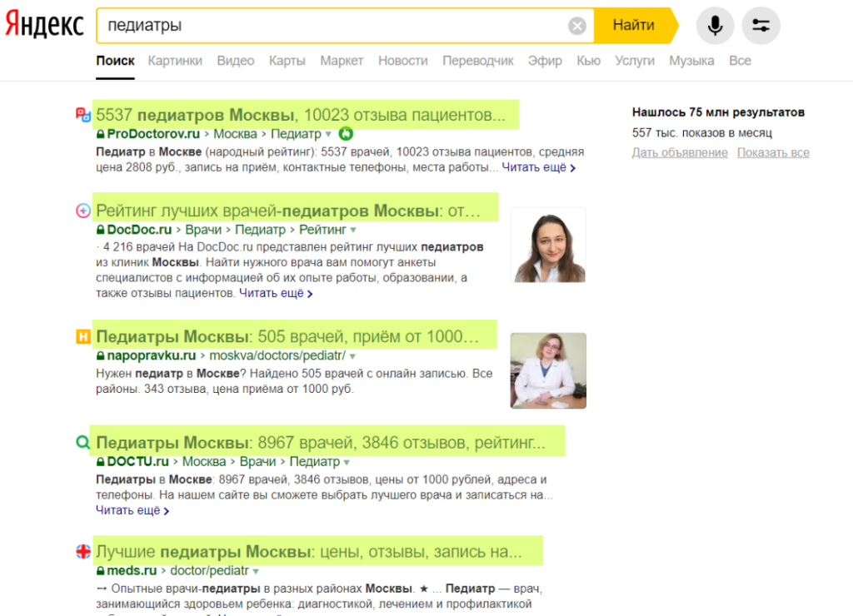
Task: Expand the napopravku.ru result dropdown arrow
Action: 352,356
